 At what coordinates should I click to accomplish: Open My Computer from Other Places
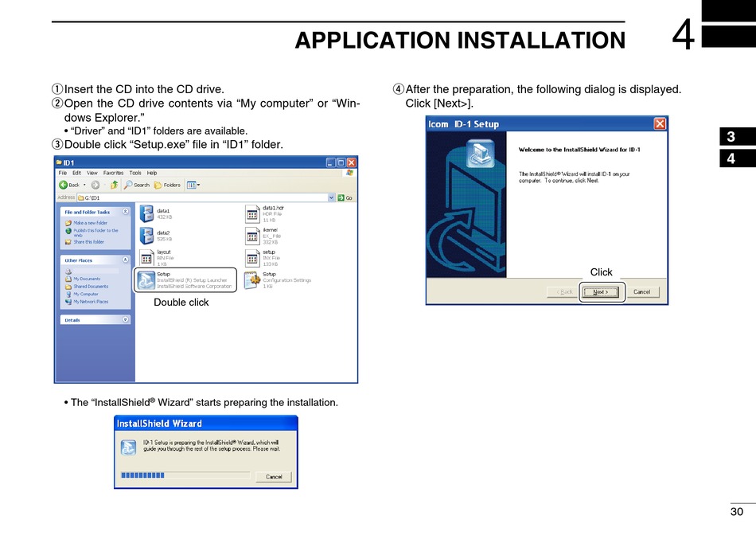click(x=86, y=294)
